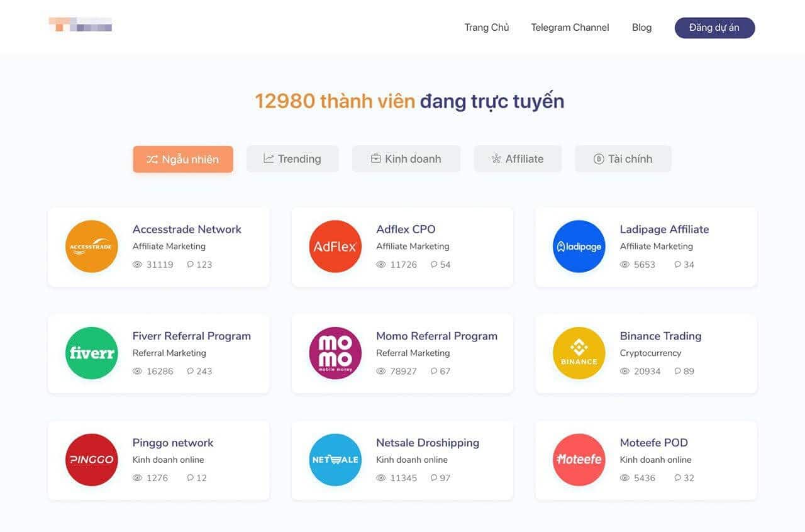Click comment icon on Momo Referral card

pyautogui.click(x=434, y=372)
